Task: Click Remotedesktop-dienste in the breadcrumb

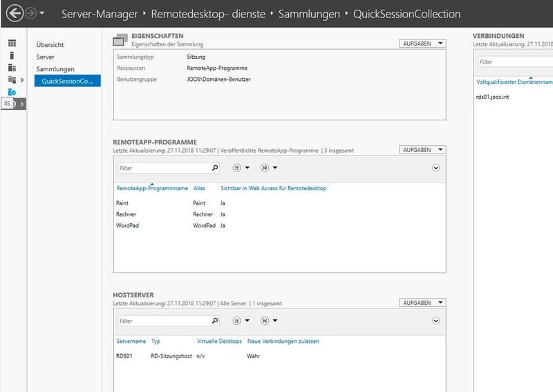Action: tap(208, 14)
